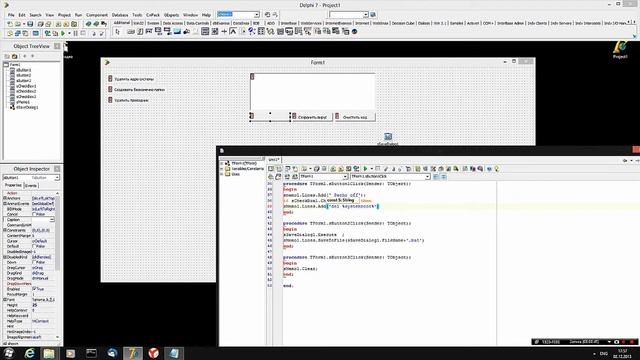640x360 pixels.
Task: Open the TForm1 class dropdown in code editor
Action: click(x=345, y=177)
